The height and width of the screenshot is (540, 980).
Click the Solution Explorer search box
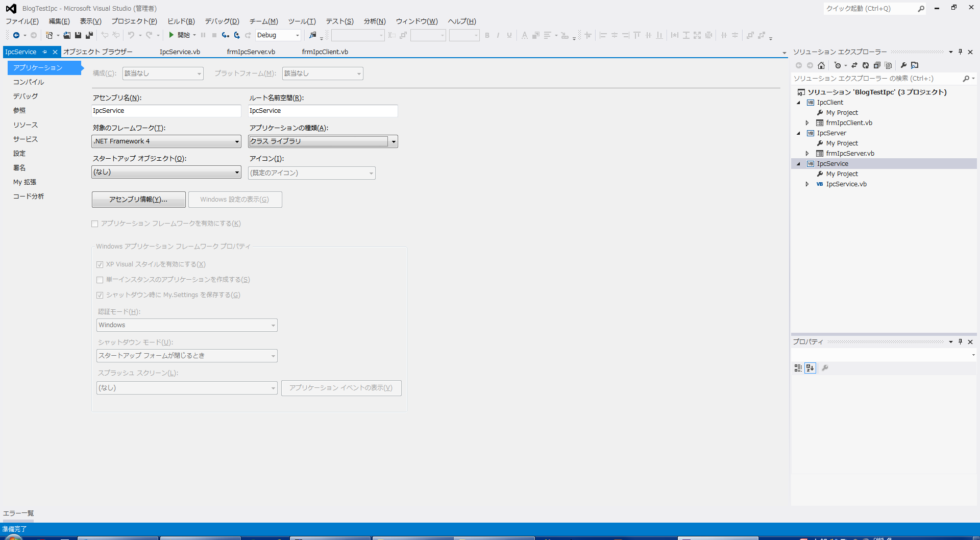pos(876,79)
